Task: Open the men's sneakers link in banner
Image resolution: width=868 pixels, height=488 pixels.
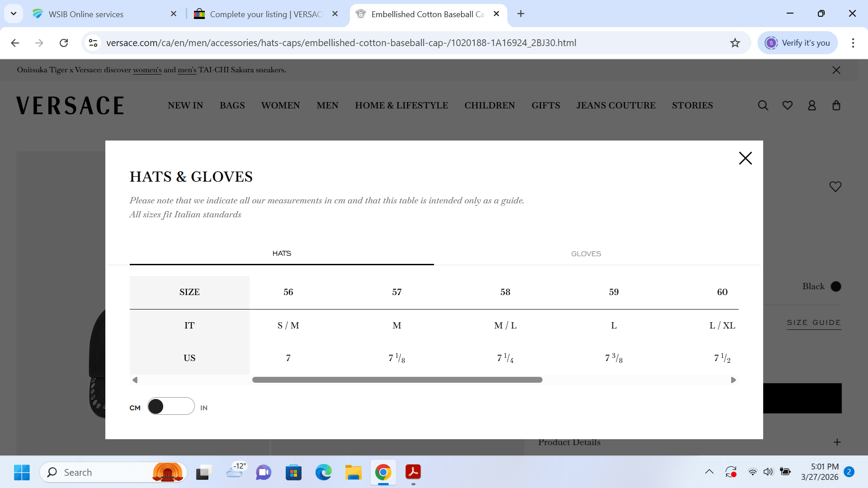Action: 187,70
